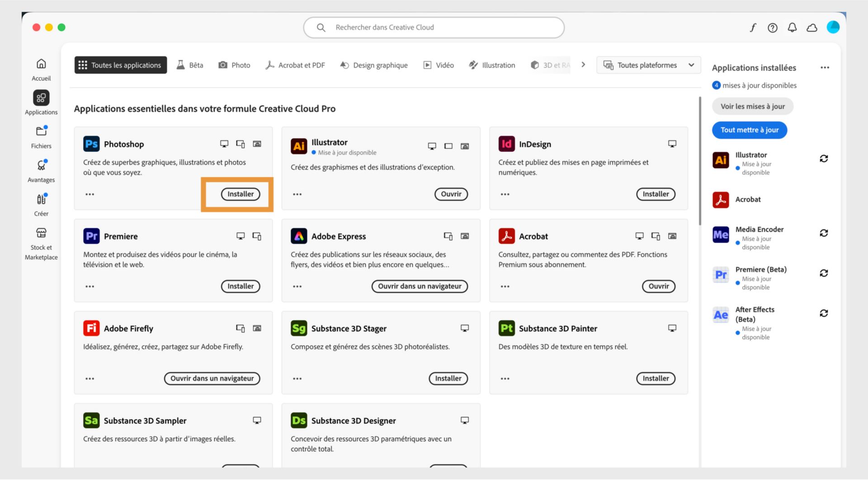Viewport: 868px width, 480px height.
Task: Update Illustrator via refresh icon in installed list
Action: [x=824, y=159]
